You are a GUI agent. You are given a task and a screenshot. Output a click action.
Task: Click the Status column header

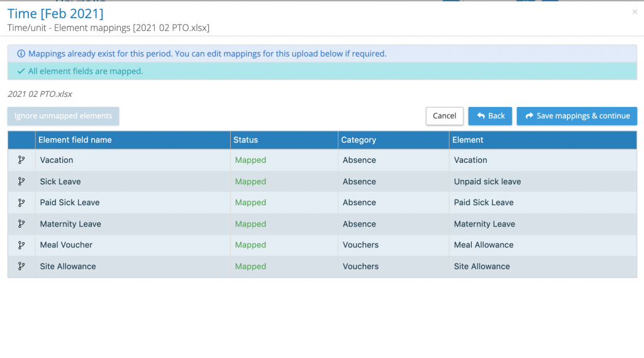(245, 140)
